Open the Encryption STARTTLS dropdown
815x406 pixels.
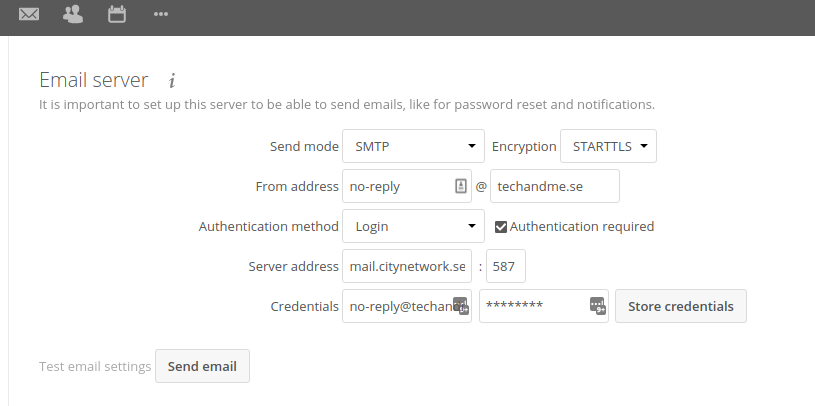[608, 146]
